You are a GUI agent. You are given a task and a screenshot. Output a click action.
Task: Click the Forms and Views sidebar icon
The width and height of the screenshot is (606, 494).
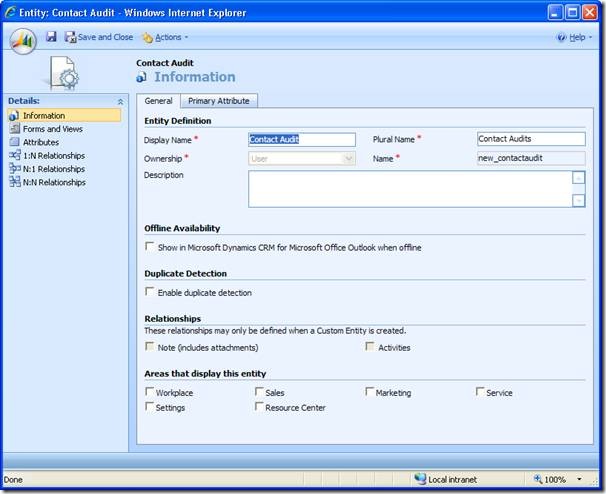pyautogui.click(x=14, y=129)
